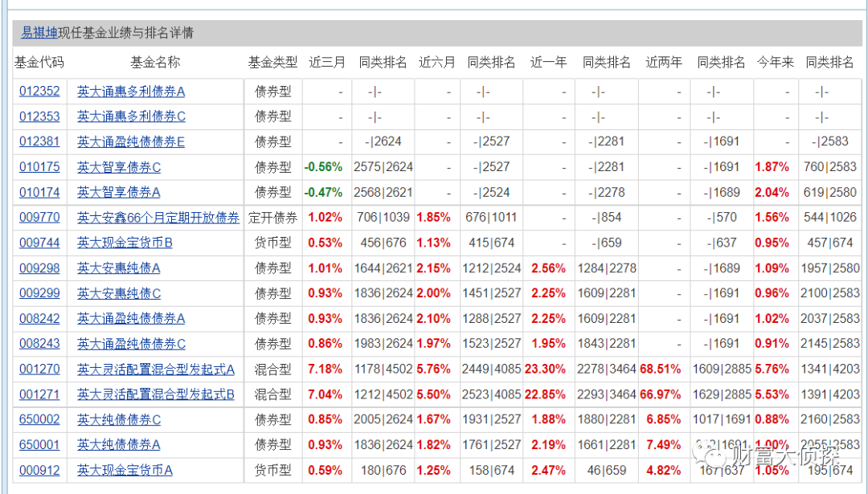Select ranking cell 619|2580
This screenshot has width=868, height=494.
click(829, 193)
